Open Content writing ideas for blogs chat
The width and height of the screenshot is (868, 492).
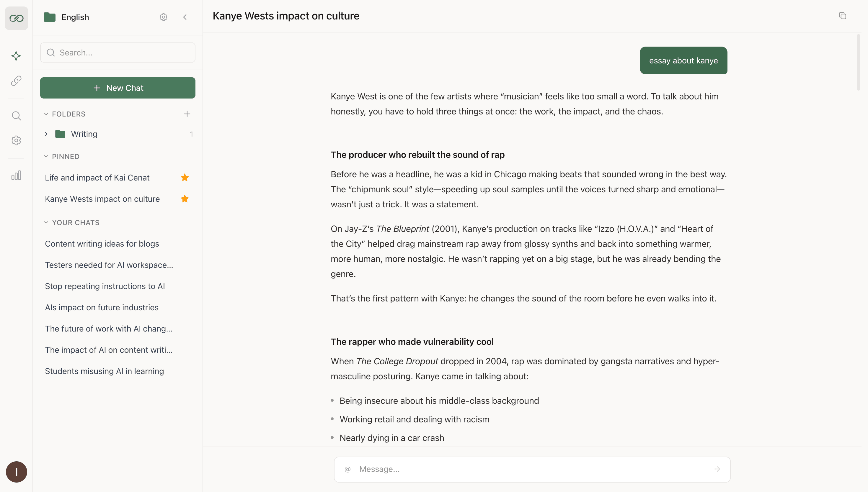[102, 244]
